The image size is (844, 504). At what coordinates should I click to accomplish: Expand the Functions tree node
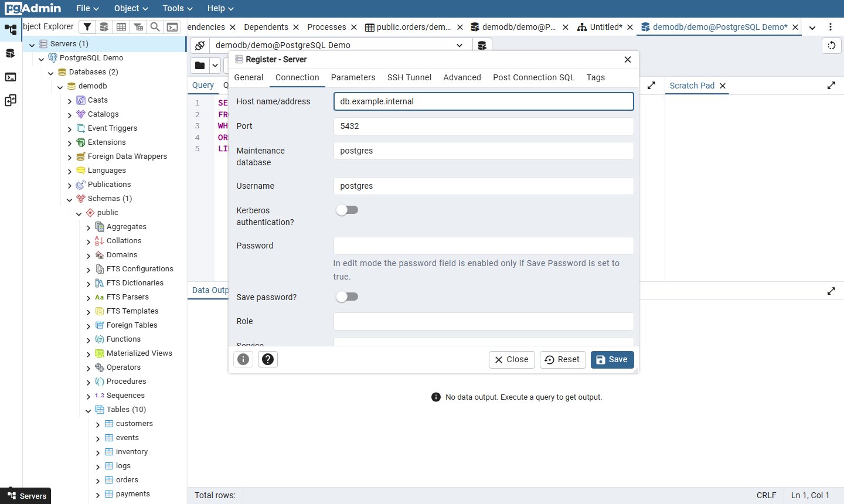coord(89,340)
